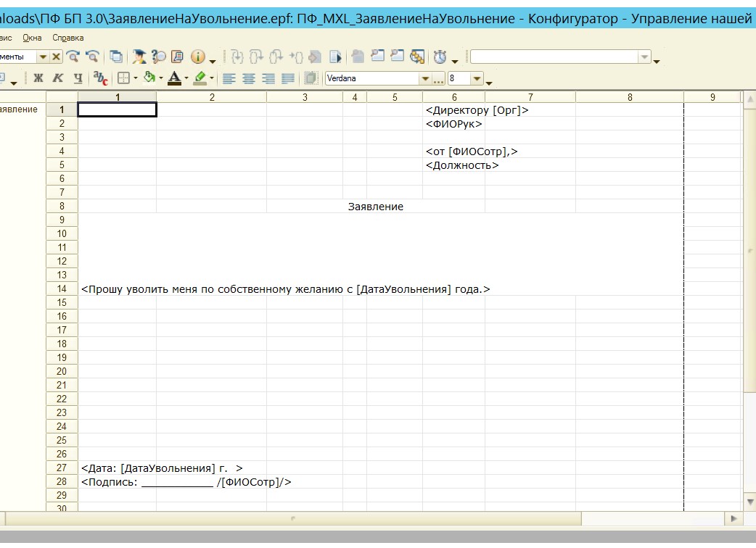This screenshot has width=756, height=548.
Task: Click the stopwatch performance measurement icon
Action: coord(440,57)
